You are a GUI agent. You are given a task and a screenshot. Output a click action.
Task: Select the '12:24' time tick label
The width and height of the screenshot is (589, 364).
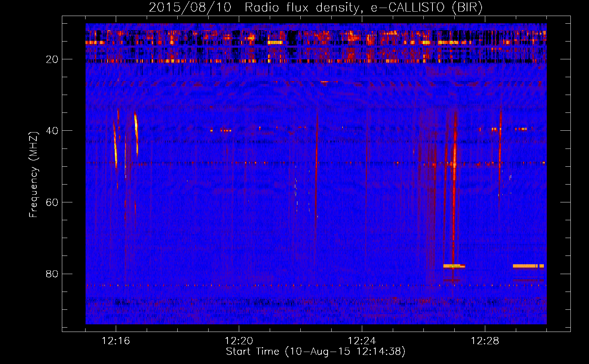(362, 341)
